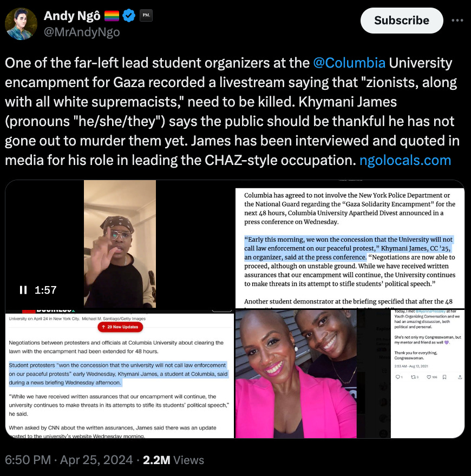Click the 6:50 PM Apr 25, 2024 timestamp
Screen dimensions: 471x476
[69, 460]
